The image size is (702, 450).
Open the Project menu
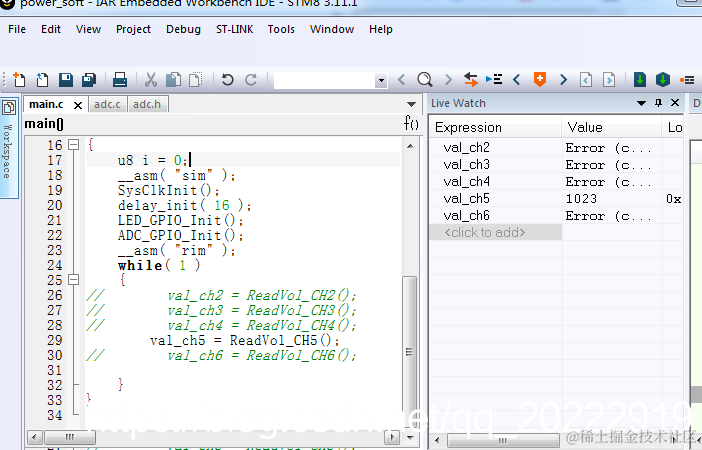pyautogui.click(x=133, y=29)
